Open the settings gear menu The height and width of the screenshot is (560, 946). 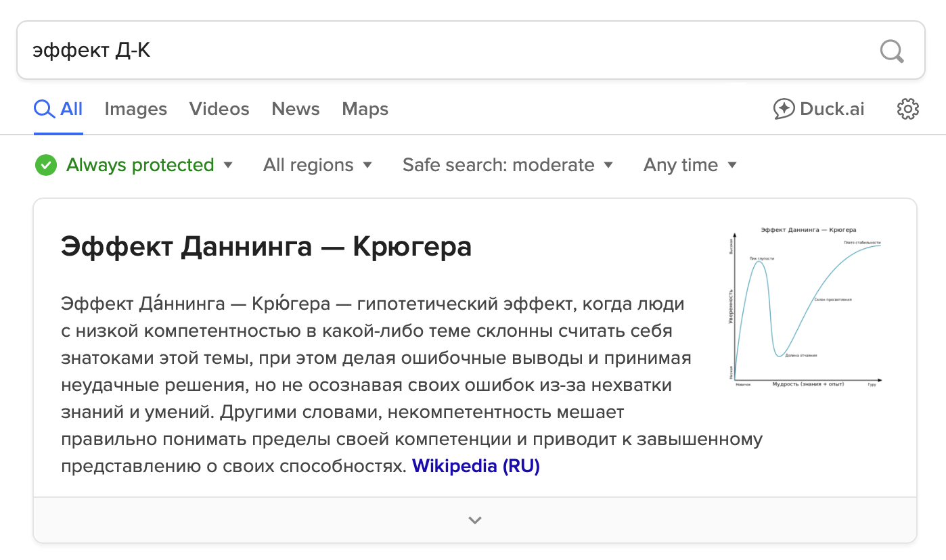[x=907, y=109]
